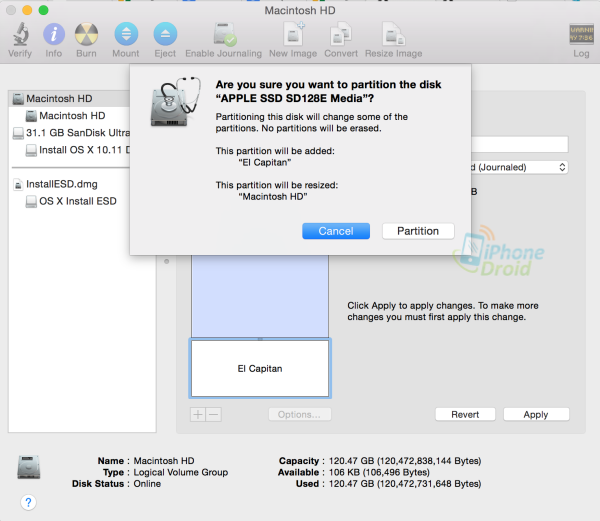
Task: Open help with the question mark button
Action: 28,502
